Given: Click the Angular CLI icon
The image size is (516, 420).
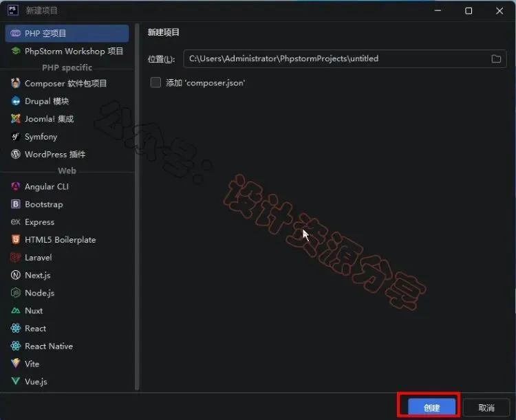Looking at the screenshot, I should (x=15, y=186).
